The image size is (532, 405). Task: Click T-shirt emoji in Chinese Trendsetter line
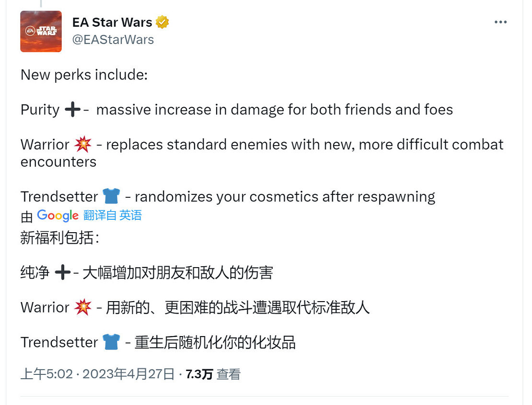(111, 342)
